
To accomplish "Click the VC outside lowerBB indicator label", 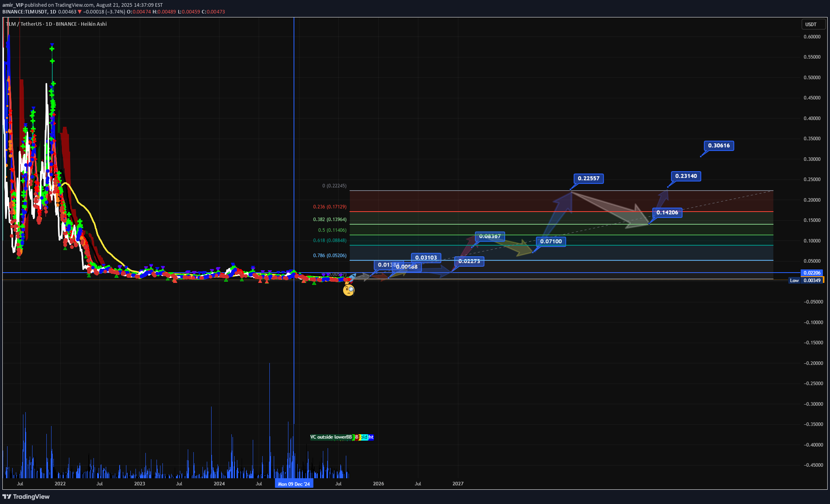I will pos(331,437).
